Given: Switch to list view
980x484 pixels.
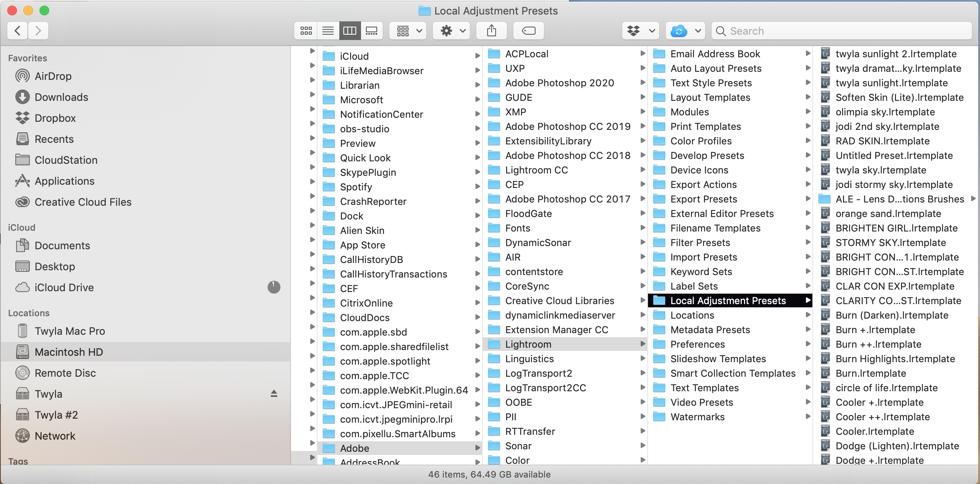Looking at the screenshot, I should [x=328, y=31].
